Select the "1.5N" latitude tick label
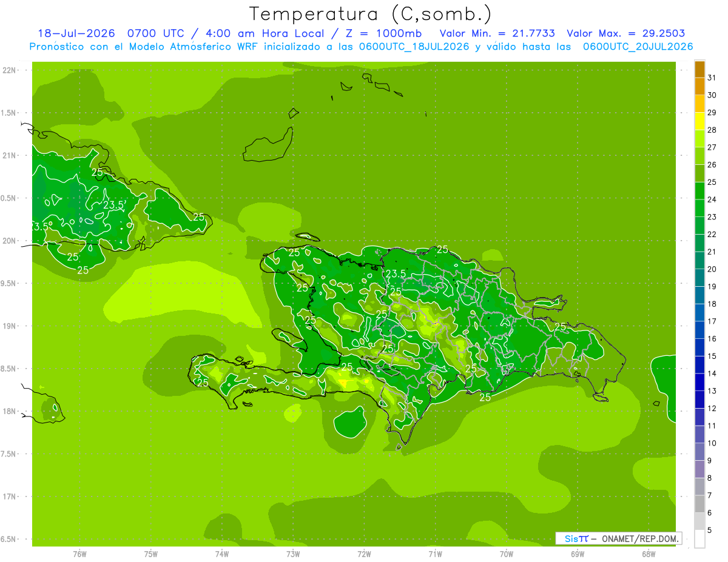The width and height of the screenshot is (728, 562). [10, 113]
